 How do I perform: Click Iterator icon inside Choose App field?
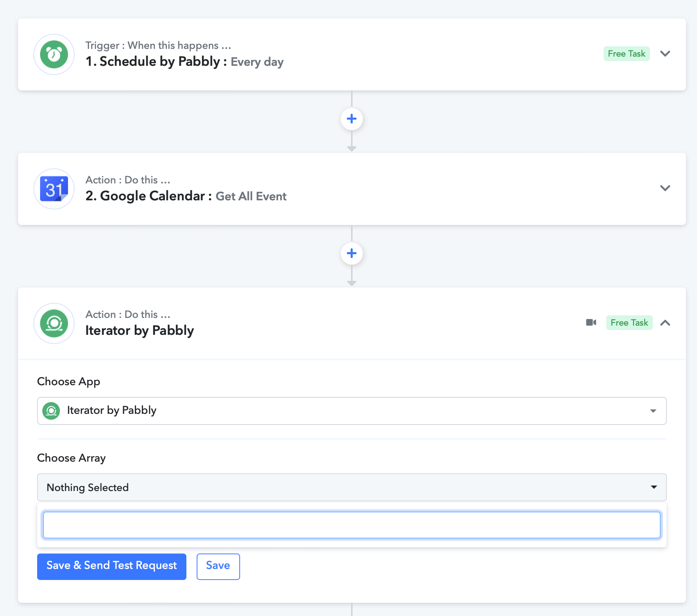(x=51, y=411)
